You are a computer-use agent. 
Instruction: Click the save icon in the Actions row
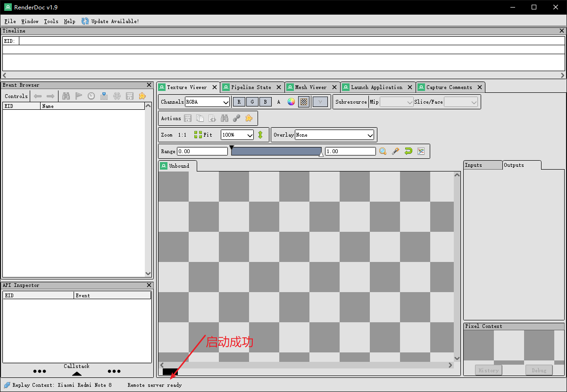point(187,118)
